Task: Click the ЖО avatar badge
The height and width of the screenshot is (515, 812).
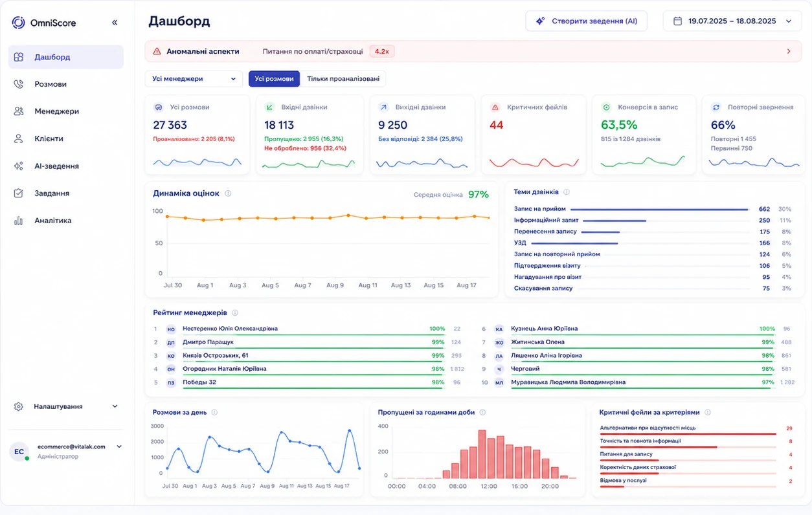Action: [499, 342]
